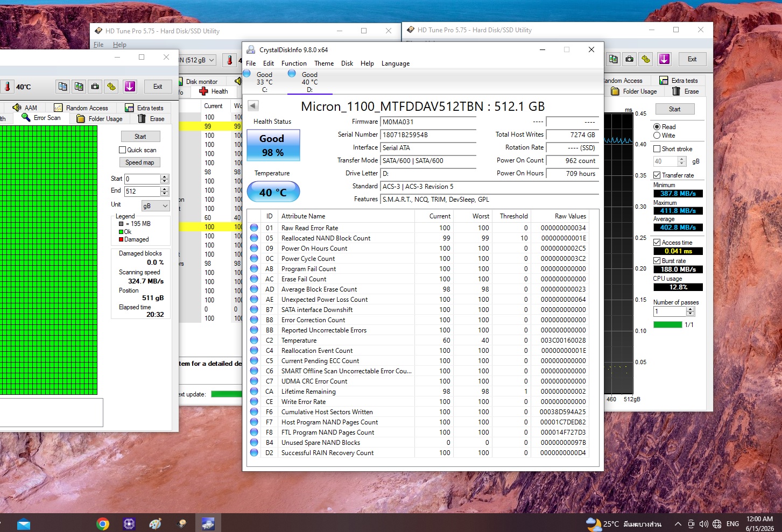Viewport: 782px width, 532px height.
Task: Open the weather widget showing 25°C
Action: [624, 524]
